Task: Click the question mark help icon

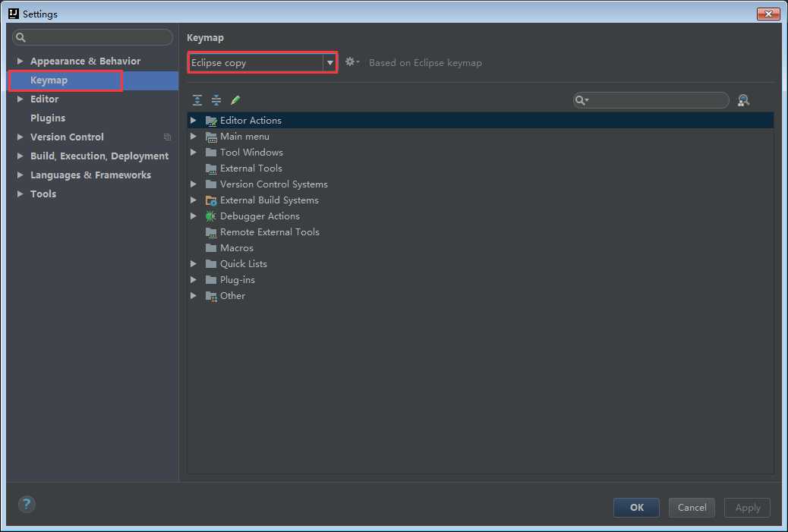Action: pos(27,504)
